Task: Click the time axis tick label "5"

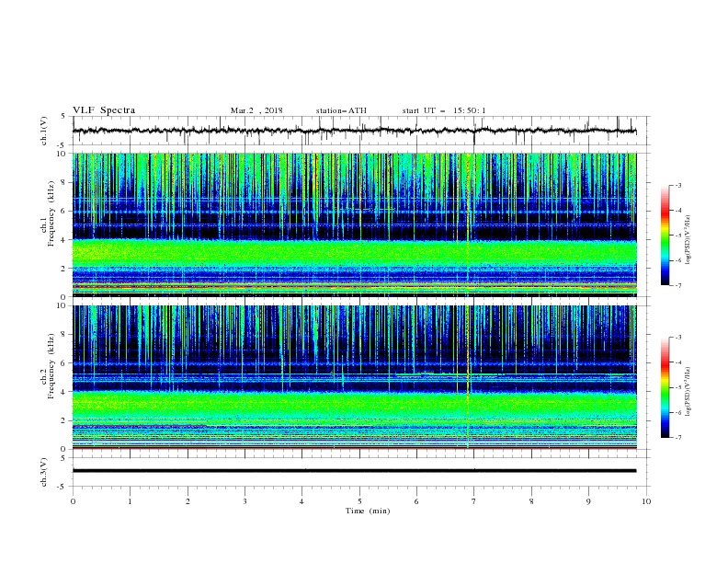Action: pyautogui.click(x=359, y=501)
